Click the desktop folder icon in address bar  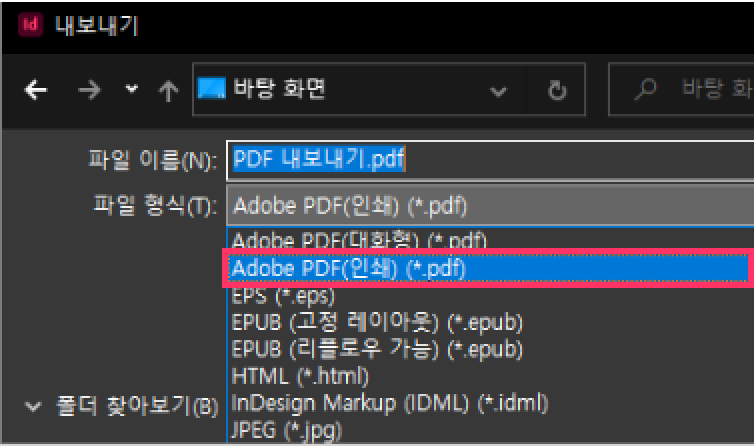[x=212, y=89]
